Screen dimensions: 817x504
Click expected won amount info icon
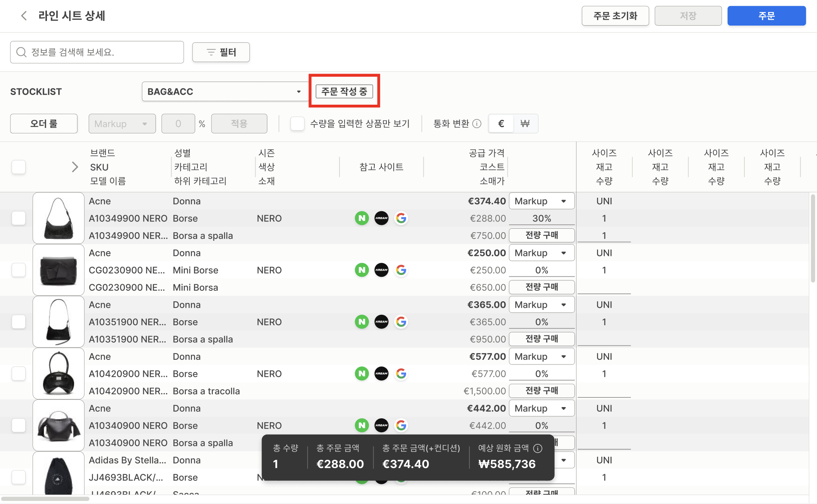538,448
